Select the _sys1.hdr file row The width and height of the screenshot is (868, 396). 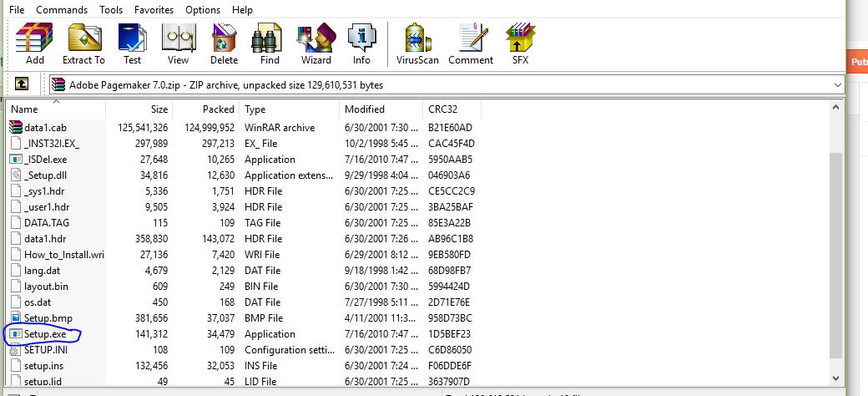[244, 191]
